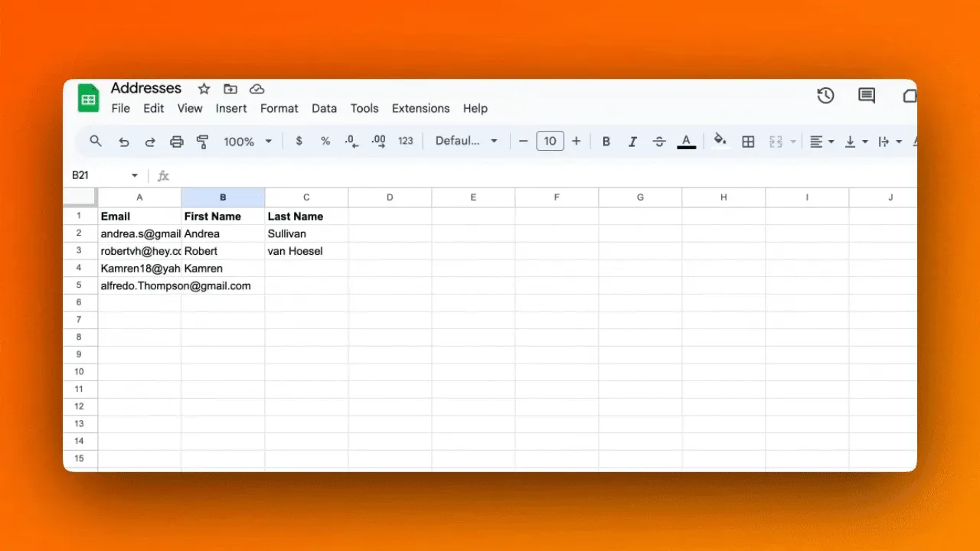Click the redo arrow icon

pyautogui.click(x=150, y=142)
